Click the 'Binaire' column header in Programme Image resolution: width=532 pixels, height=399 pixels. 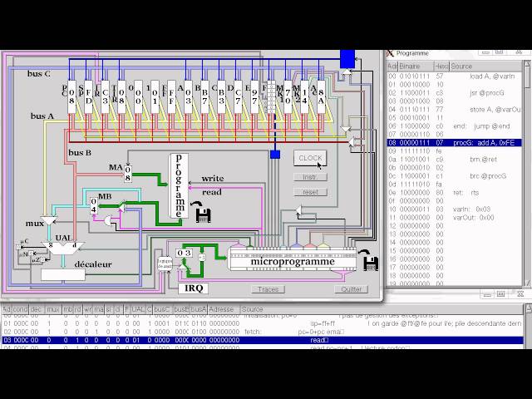[x=409, y=65]
